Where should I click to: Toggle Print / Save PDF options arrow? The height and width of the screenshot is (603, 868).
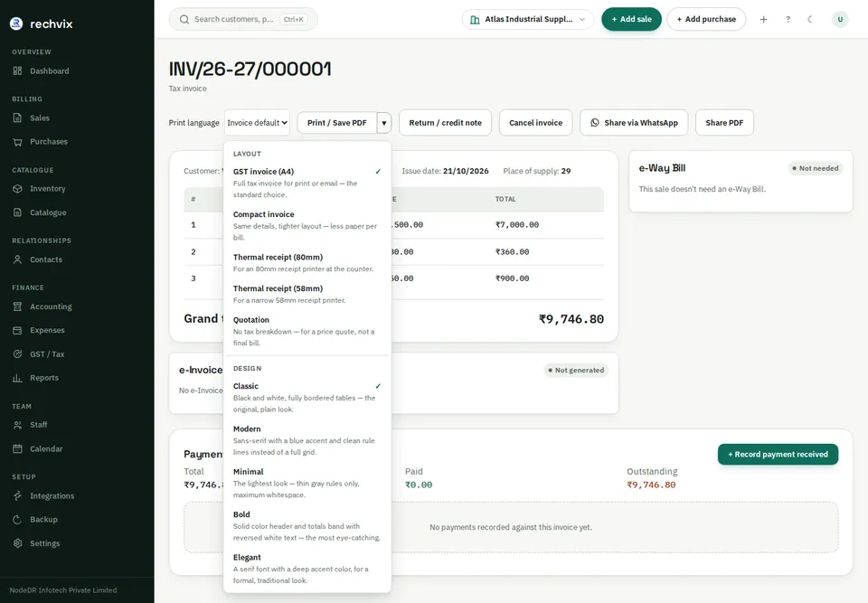pos(384,123)
